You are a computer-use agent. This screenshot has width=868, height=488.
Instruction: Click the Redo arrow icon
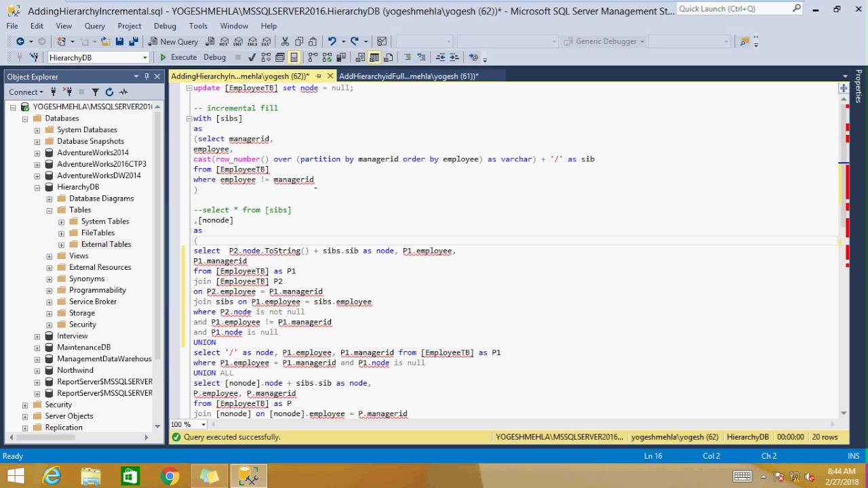click(x=354, y=41)
